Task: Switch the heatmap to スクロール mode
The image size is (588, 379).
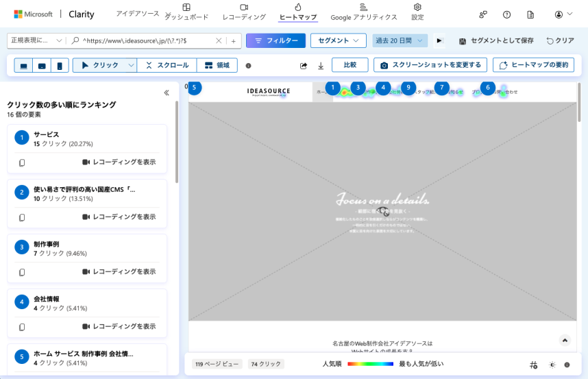Action: [167, 65]
